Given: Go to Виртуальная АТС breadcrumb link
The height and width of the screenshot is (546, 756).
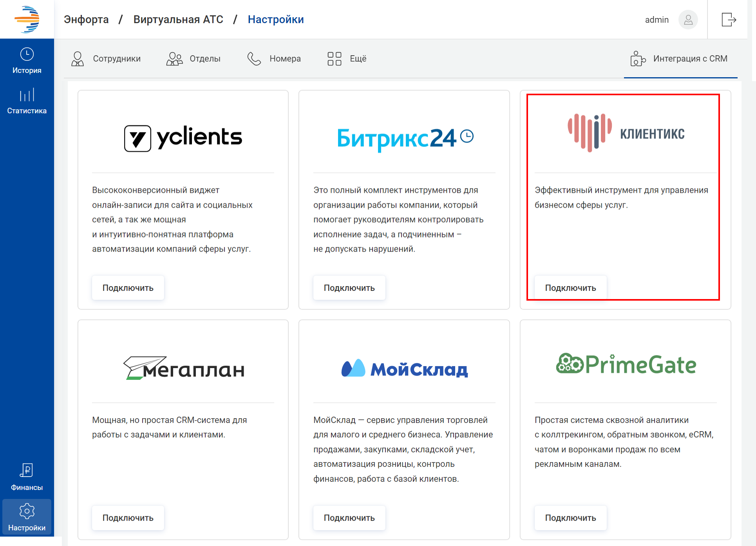Looking at the screenshot, I should pyautogui.click(x=178, y=20).
